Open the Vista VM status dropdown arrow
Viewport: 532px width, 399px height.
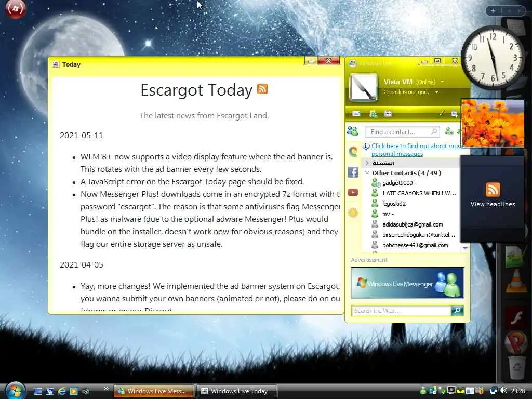pyautogui.click(x=442, y=82)
